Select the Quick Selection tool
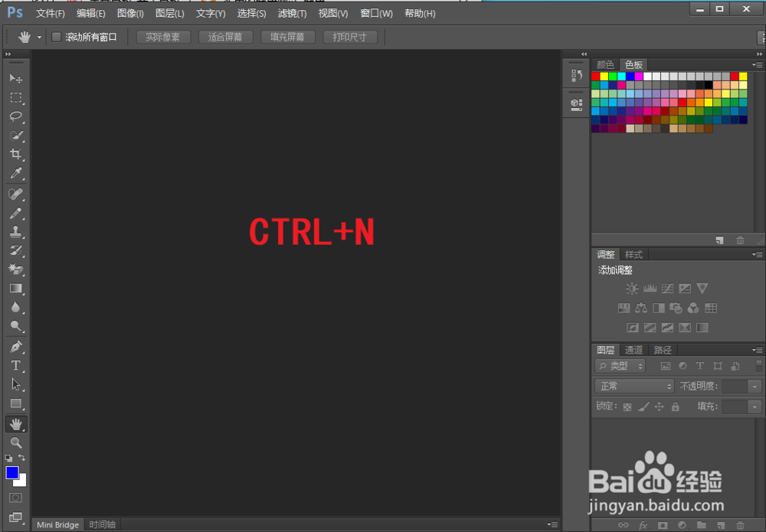 [15, 135]
